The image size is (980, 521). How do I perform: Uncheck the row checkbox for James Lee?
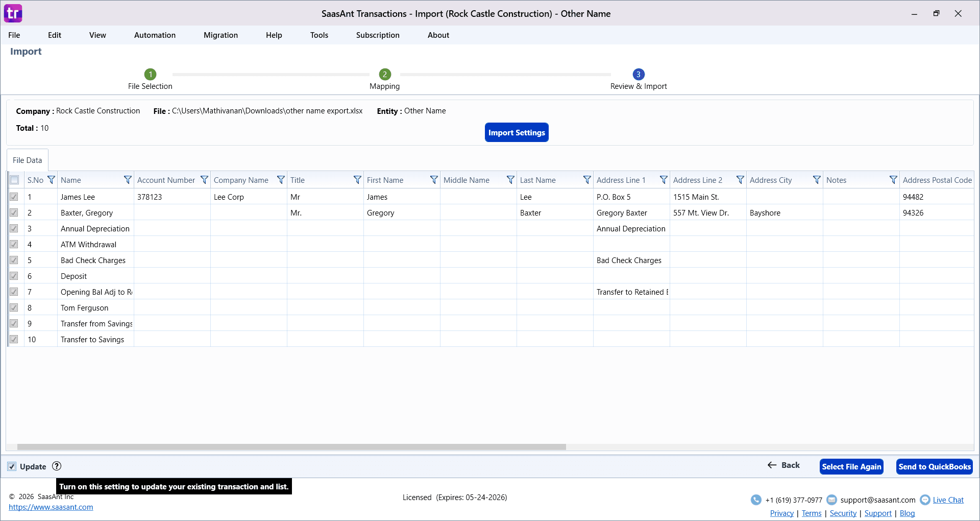14,197
